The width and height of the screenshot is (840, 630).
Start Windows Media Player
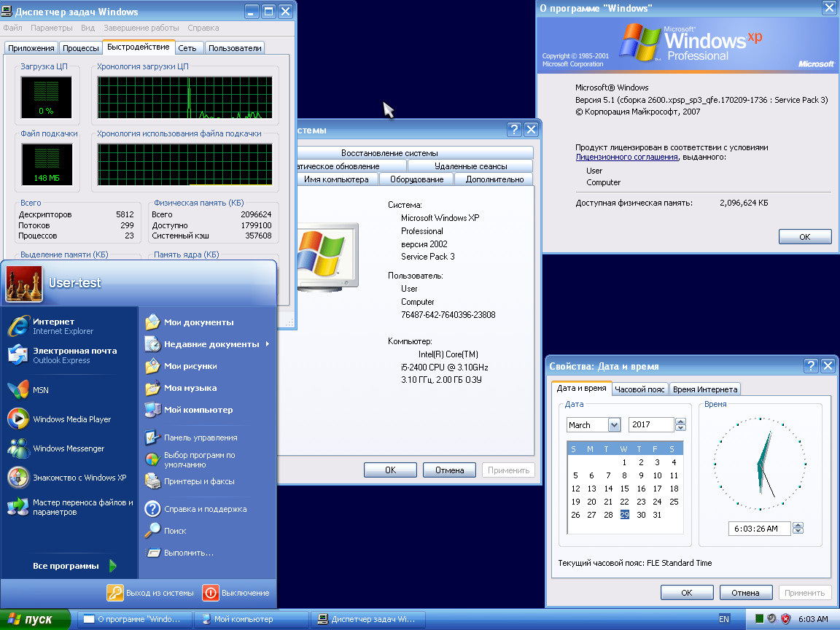18,419
